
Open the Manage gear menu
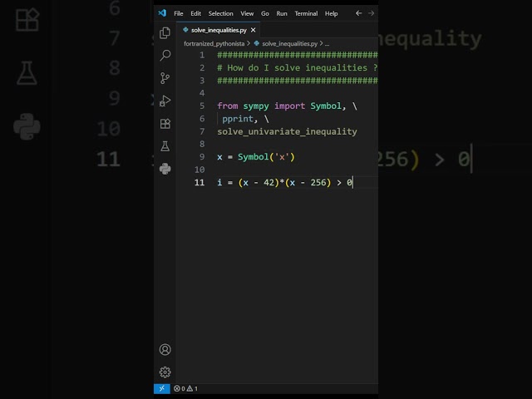165,372
